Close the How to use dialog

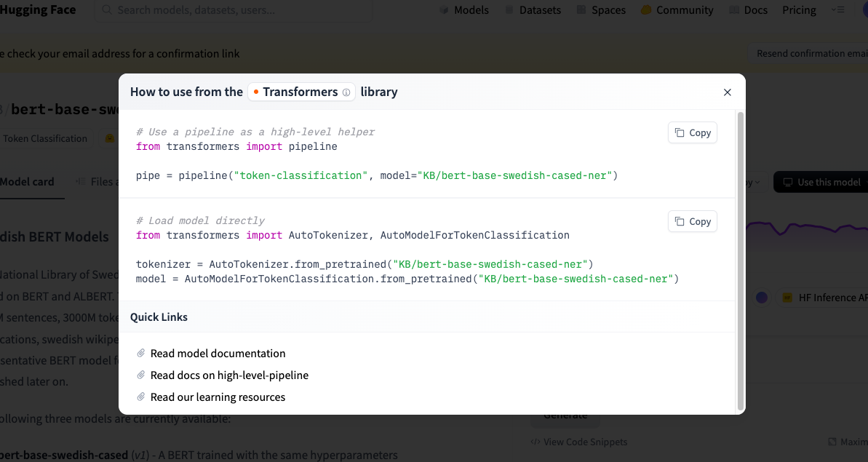tap(728, 92)
